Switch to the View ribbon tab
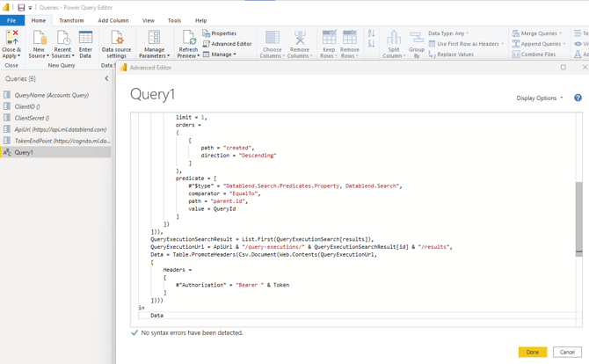 149,20
